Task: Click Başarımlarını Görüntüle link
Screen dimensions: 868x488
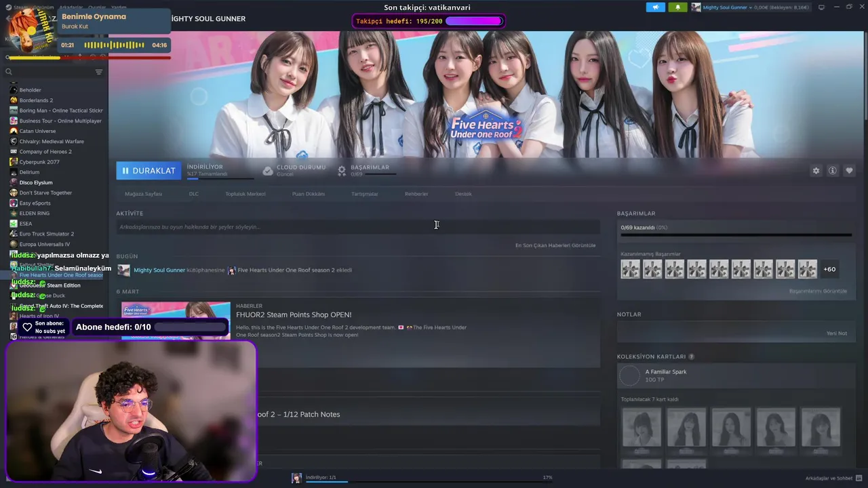Action: (x=818, y=291)
